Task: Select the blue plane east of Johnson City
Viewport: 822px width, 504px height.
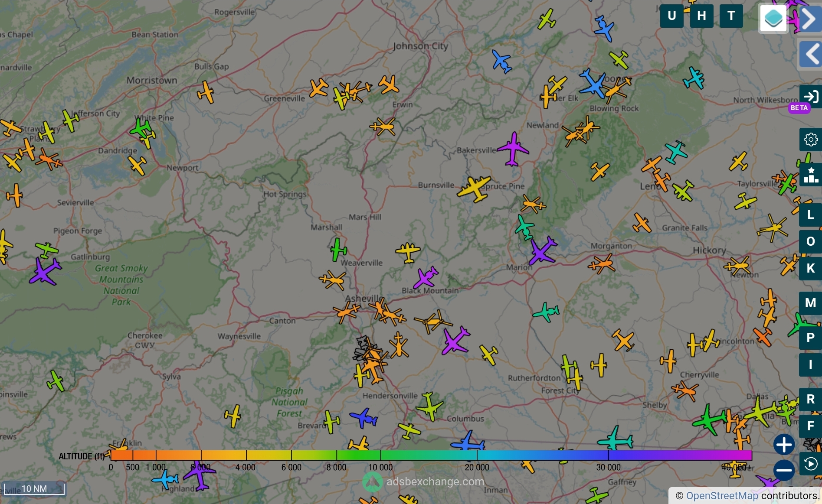Action: [x=502, y=62]
